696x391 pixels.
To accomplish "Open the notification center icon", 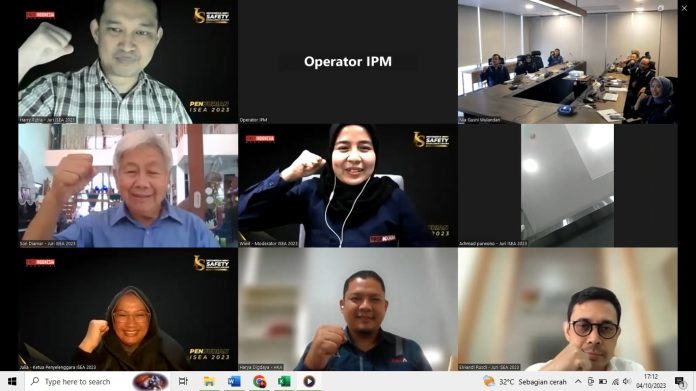I will (x=680, y=381).
